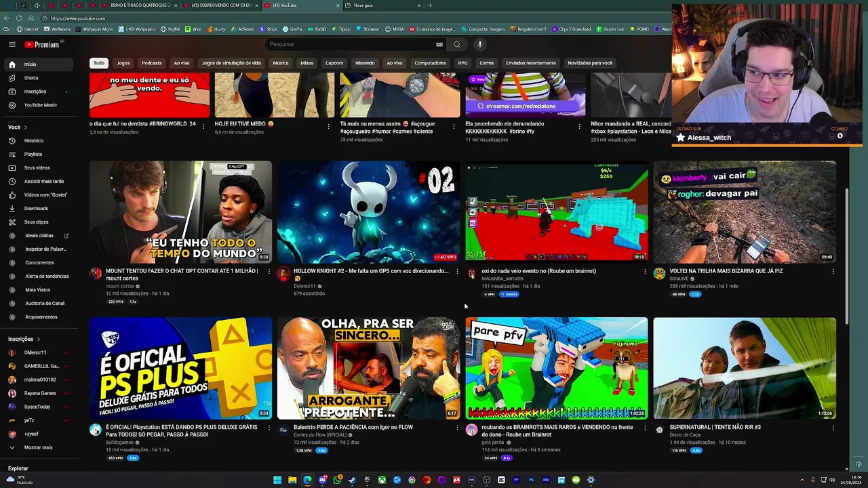
Task: Expand subscriptions with Mostrar mais
Action: coord(38,447)
